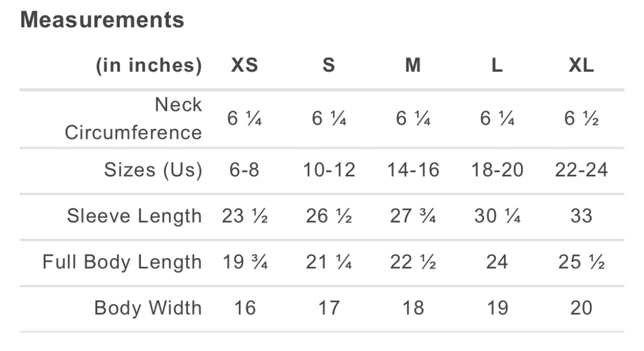Choose the L size column header
This screenshot has width=644, height=351.
point(497,65)
